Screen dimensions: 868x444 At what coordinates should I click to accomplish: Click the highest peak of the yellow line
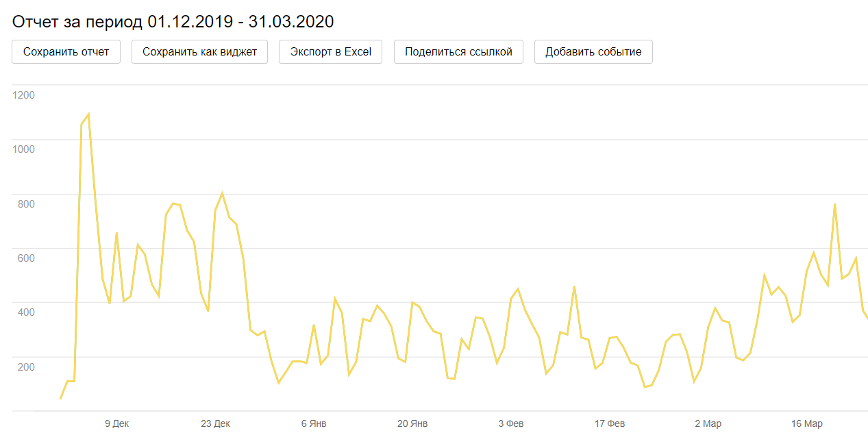click(x=88, y=114)
